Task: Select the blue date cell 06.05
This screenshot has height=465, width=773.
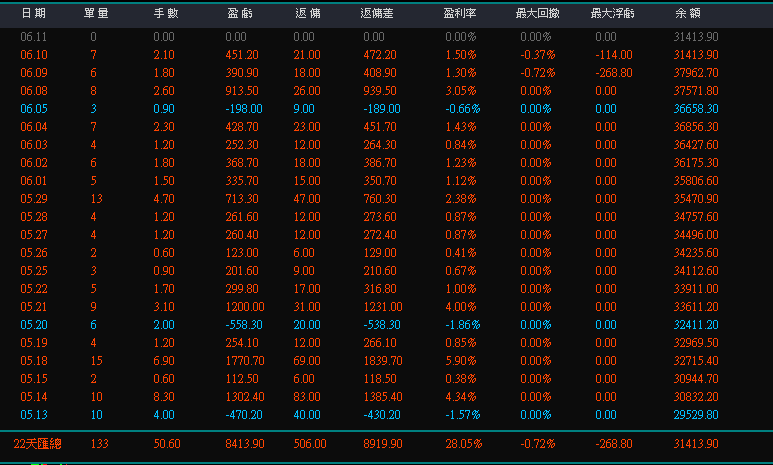Action: (34, 109)
